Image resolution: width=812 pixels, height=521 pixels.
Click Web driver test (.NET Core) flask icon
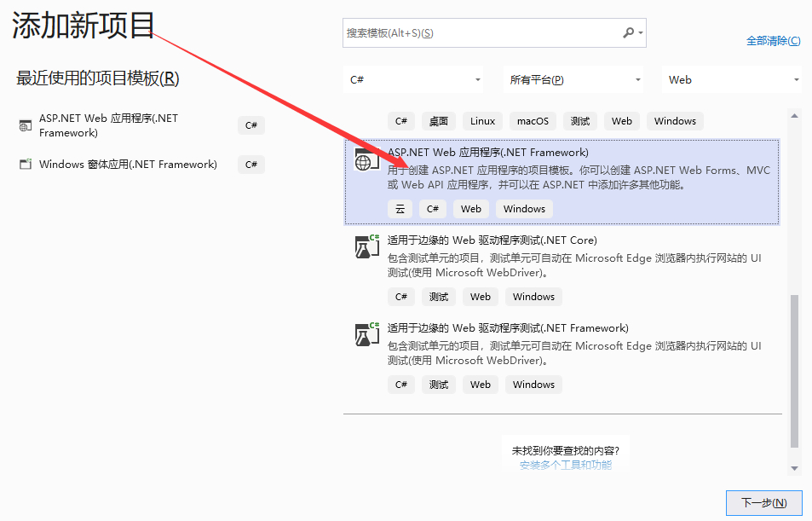[366, 246]
